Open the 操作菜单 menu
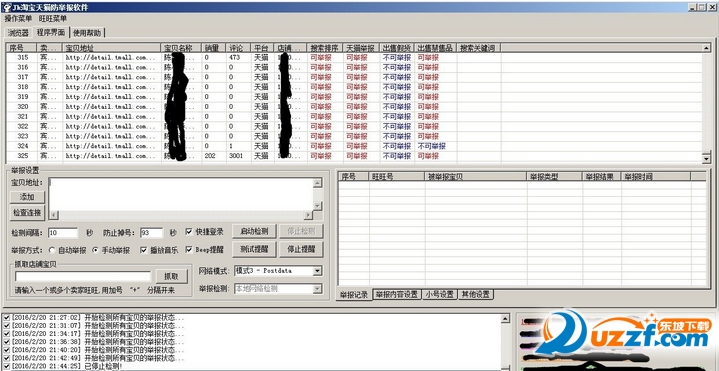 [18, 19]
